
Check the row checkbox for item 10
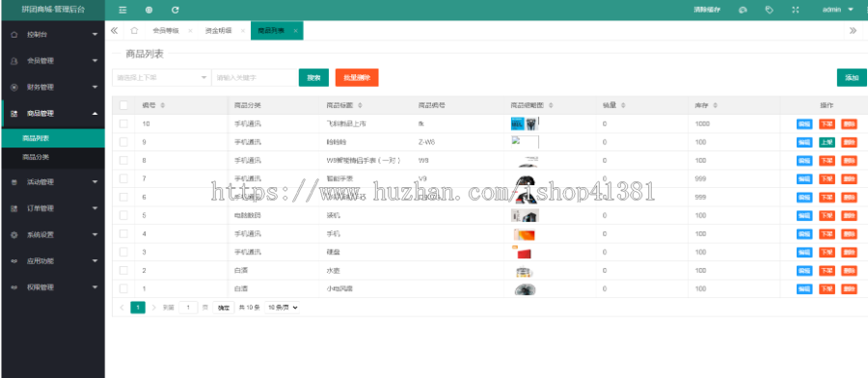pyautogui.click(x=123, y=124)
